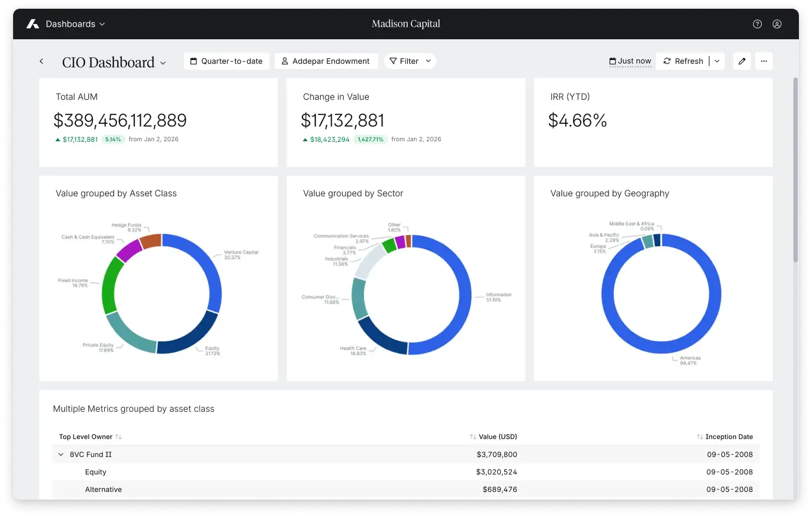812x517 pixels.
Task: Sort the Value (USD) column
Action: click(x=473, y=437)
